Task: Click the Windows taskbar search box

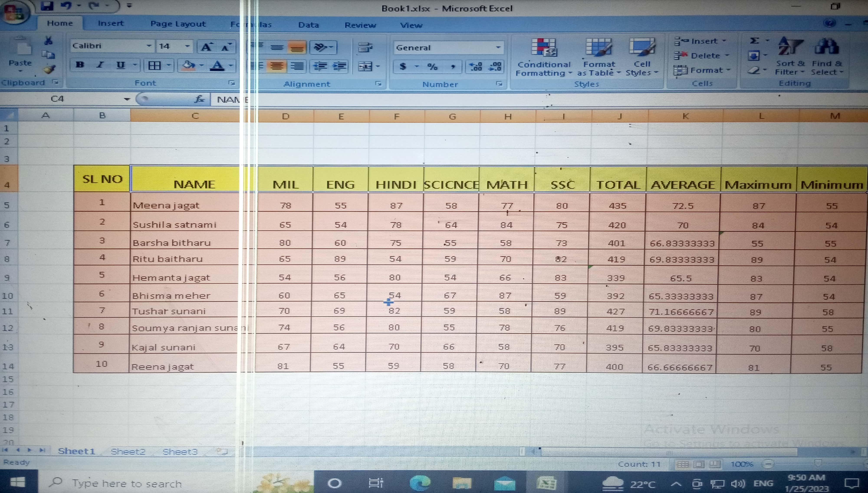Action: [x=127, y=483]
